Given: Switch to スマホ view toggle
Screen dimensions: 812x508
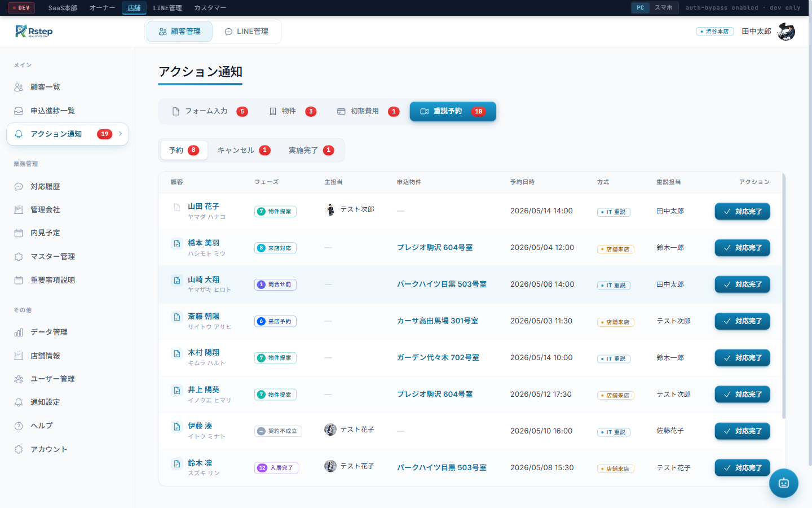Looking at the screenshot, I should coord(663,8).
